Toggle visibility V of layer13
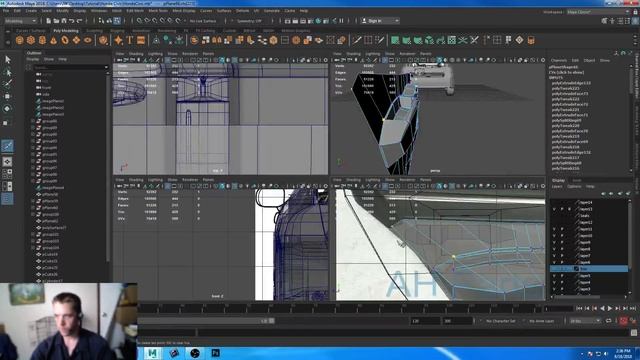 (554, 209)
